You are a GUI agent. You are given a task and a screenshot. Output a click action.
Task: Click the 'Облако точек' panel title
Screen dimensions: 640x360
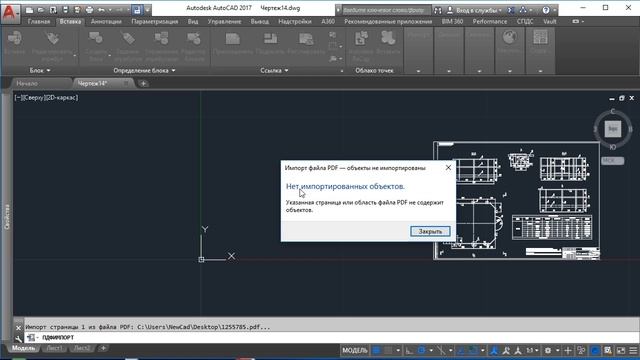(374, 70)
